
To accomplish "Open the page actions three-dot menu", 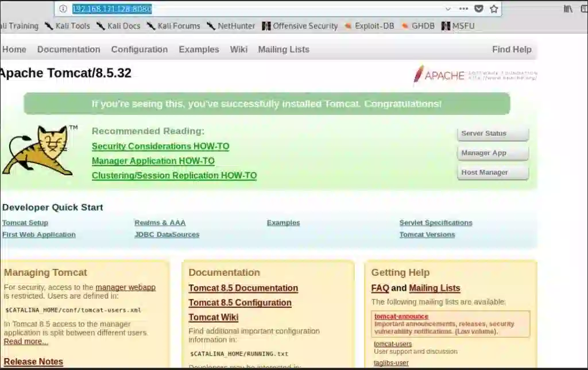I will click(463, 9).
